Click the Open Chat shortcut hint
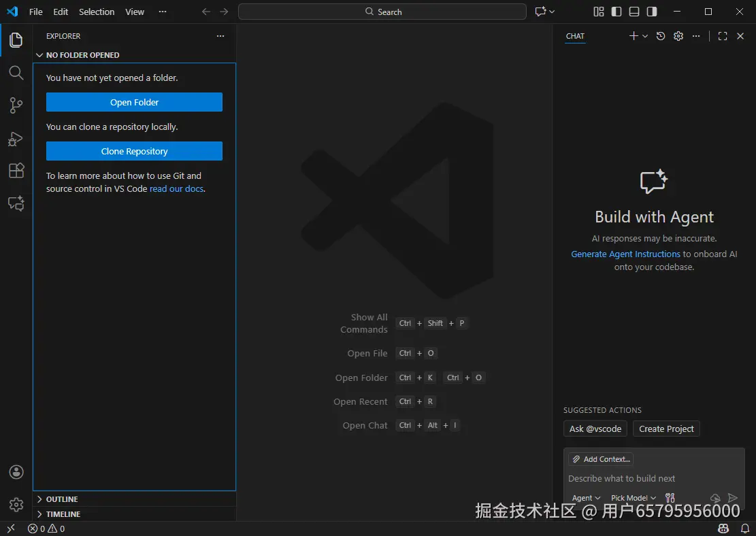The height and width of the screenshot is (536, 756). (365, 426)
